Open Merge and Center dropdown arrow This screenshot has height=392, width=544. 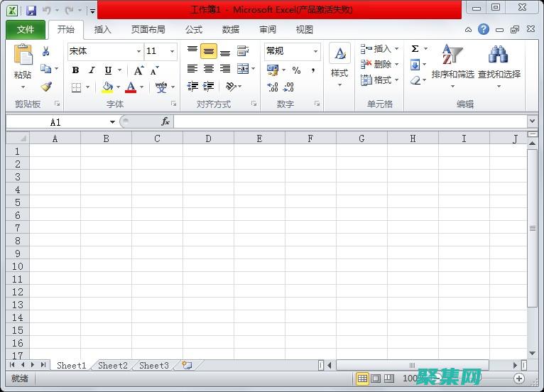(254, 69)
